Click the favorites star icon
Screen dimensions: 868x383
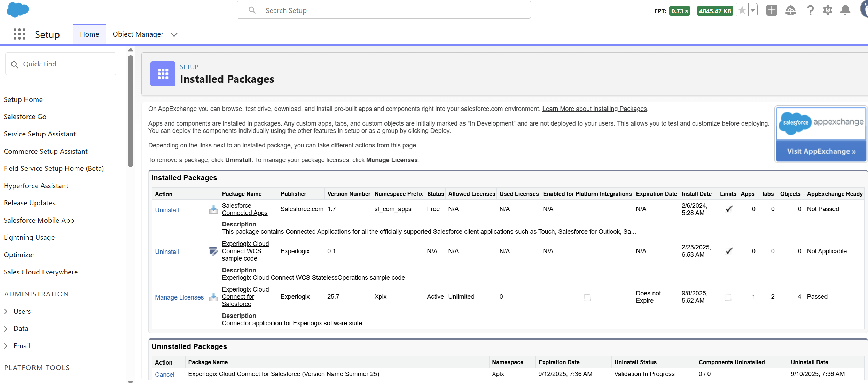coord(742,10)
